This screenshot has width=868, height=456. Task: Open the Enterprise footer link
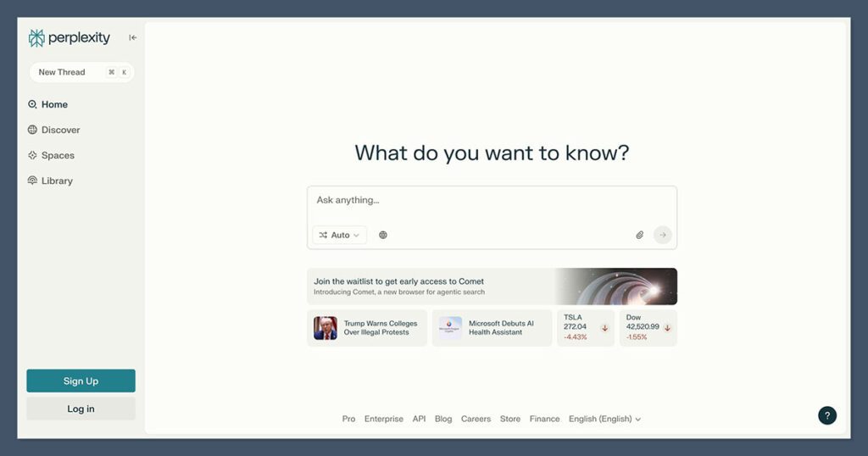pos(384,419)
